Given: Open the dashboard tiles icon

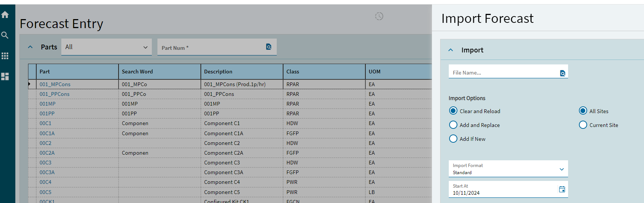Looking at the screenshot, I should (x=5, y=76).
